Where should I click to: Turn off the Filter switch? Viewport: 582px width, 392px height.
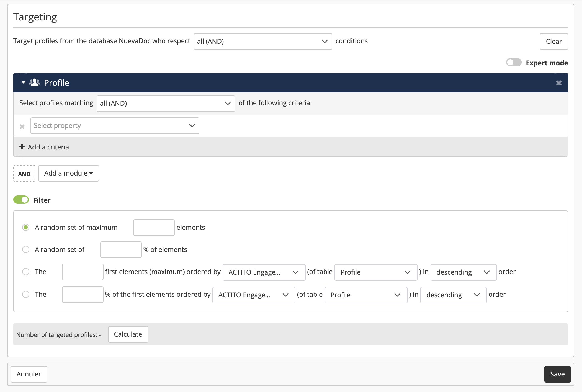click(x=21, y=200)
